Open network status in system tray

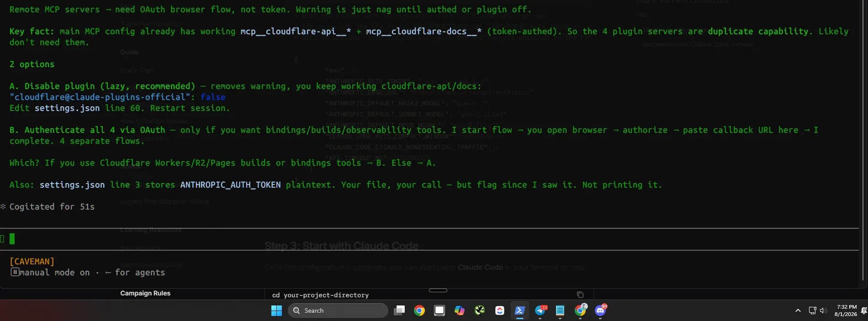[x=812, y=310]
